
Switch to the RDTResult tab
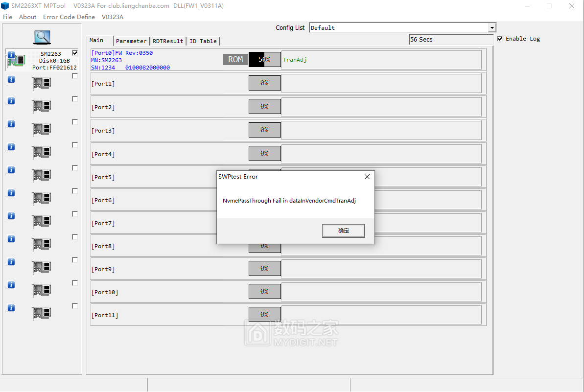click(x=168, y=41)
